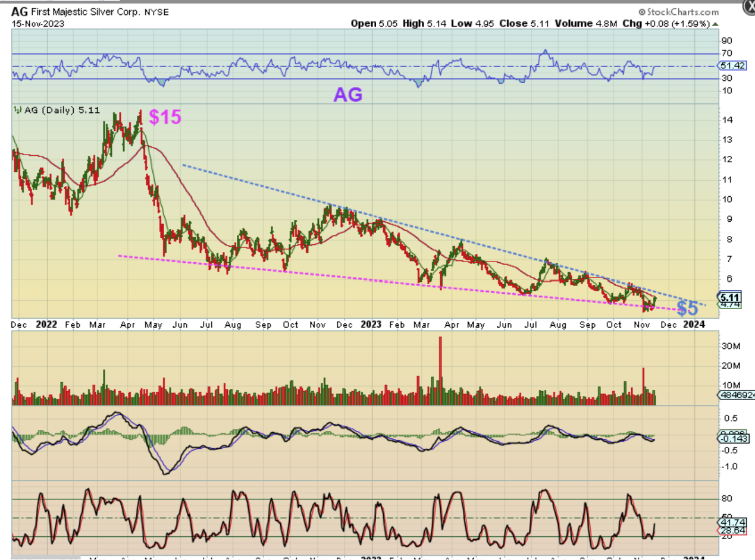Image resolution: width=755 pixels, height=560 pixels.
Task: Click the 30M label on volume axis
Action: [729, 346]
